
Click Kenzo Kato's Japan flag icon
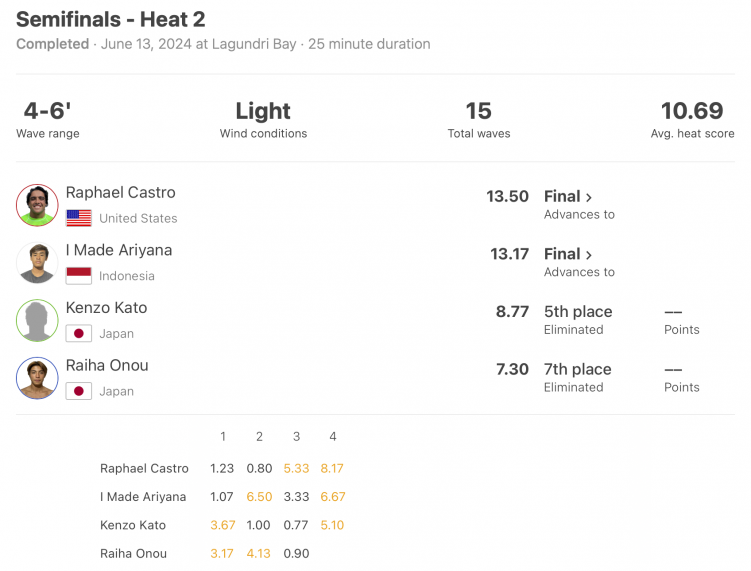tap(79, 333)
